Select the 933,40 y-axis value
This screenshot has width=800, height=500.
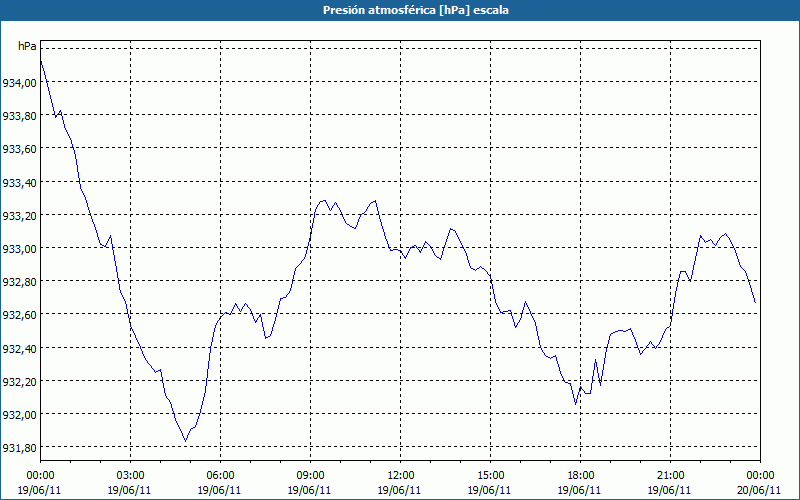coord(19,182)
